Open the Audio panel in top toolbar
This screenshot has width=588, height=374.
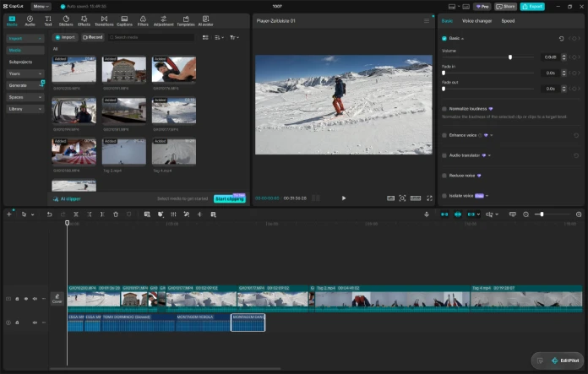click(30, 21)
